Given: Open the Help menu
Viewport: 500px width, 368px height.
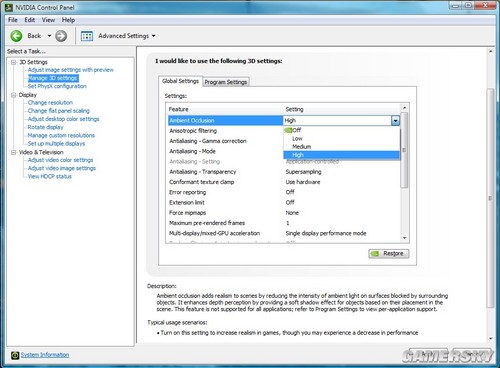Looking at the screenshot, I should (x=68, y=20).
